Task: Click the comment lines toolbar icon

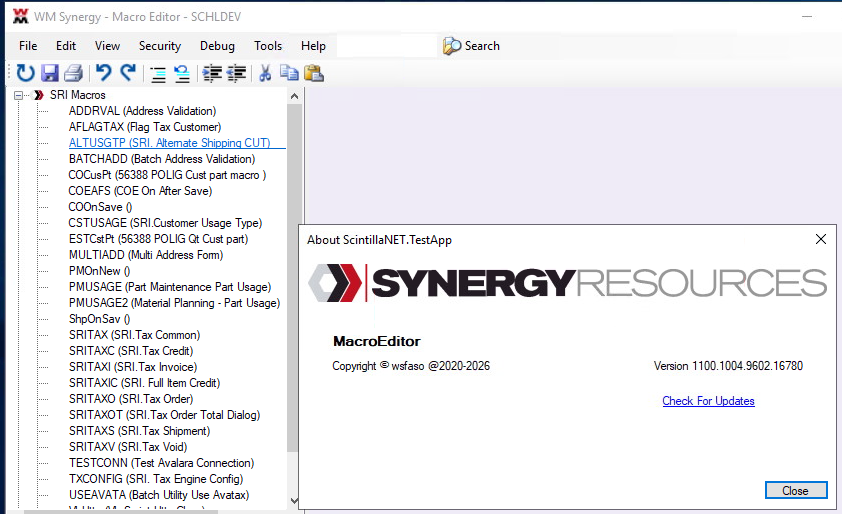Action: pyautogui.click(x=158, y=74)
